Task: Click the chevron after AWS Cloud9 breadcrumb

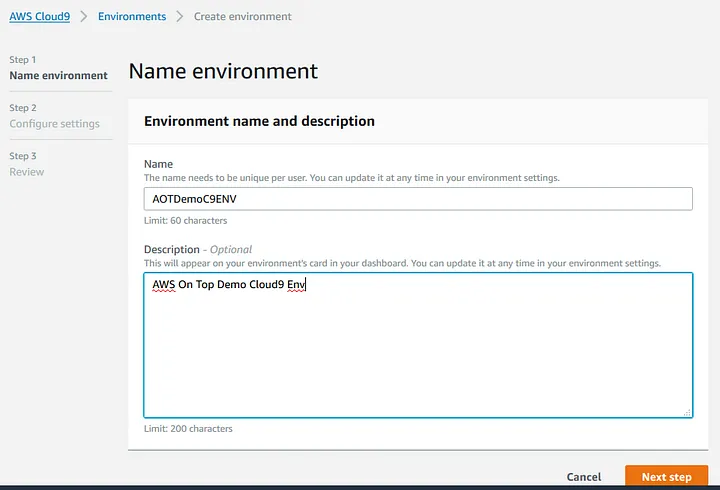Action: pyautogui.click(x=84, y=17)
